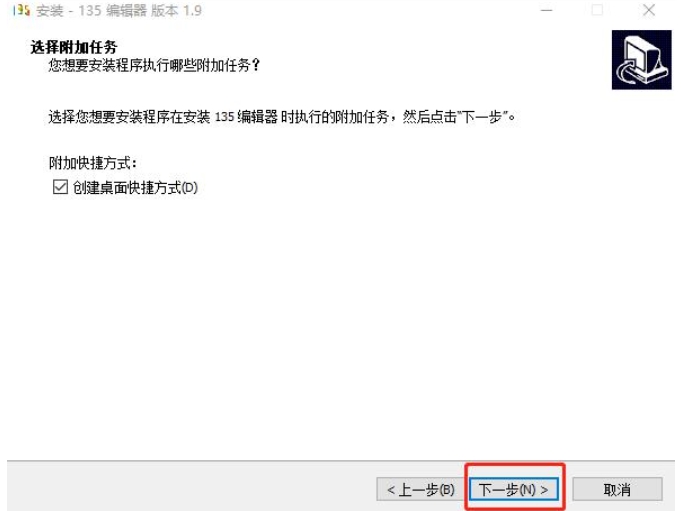681x511 pixels.
Task: Click the setup wizard computer image
Action: [641, 60]
